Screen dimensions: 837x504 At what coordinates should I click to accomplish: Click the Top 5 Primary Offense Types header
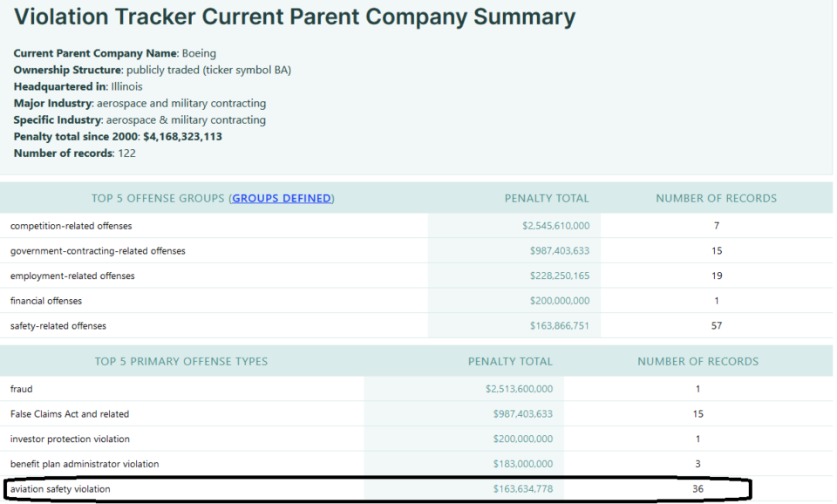[x=181, y=361]
